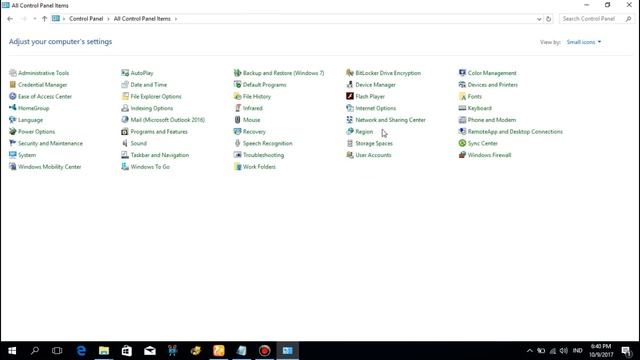Click the Credential Manager icon
The width and height of the screenshot is (640, 360).
click(13, 85)
